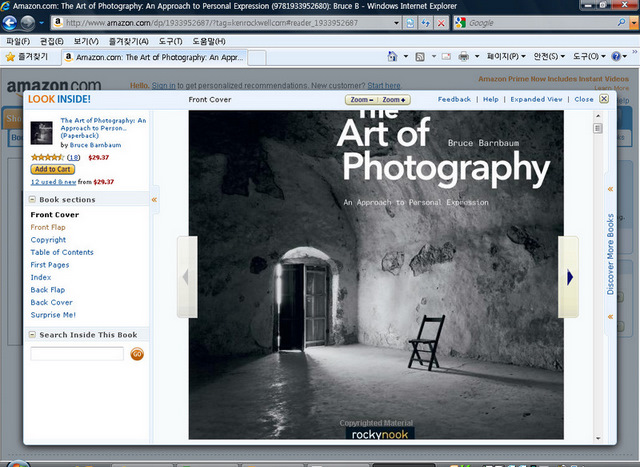This screenshot has width=640, height=467.
Task: Go to the Back Flap section
Action: click(x=48, y=290)
